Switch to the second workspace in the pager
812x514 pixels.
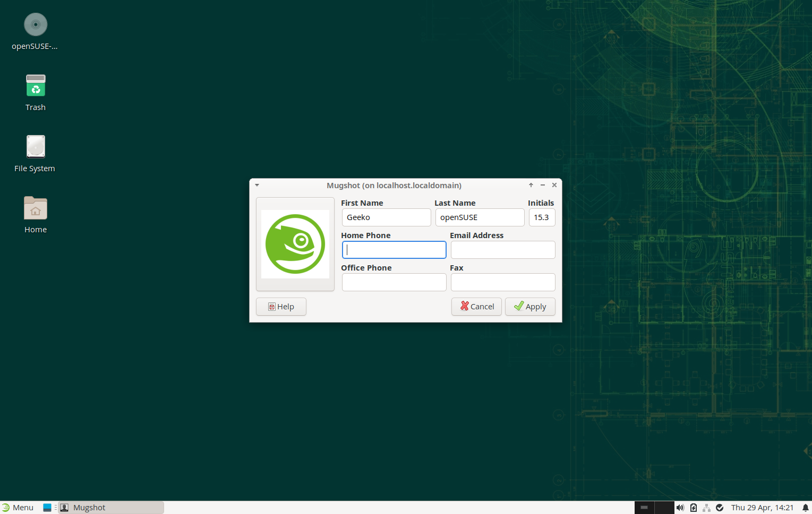pos(664,508)
